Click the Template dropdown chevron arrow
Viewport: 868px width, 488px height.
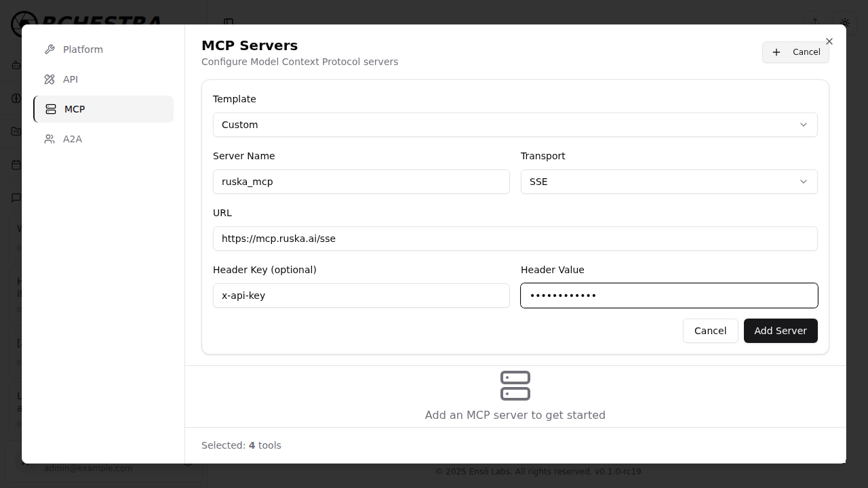point(804,125)
